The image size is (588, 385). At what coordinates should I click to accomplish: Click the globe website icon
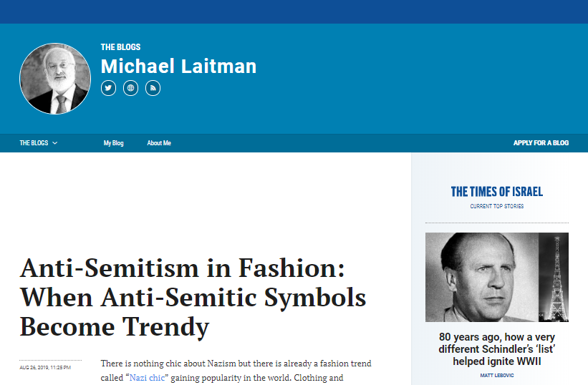130,88
